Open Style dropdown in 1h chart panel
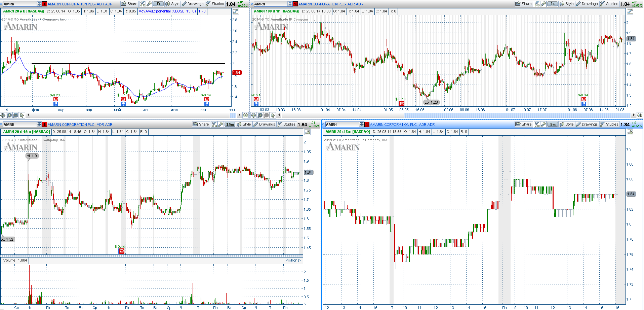Screen dimensions: 644x310 point(567,4)
